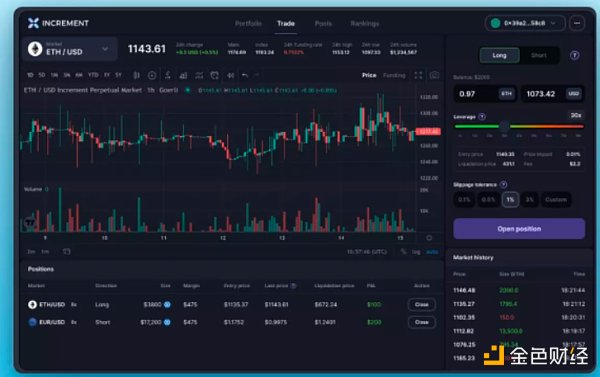The width and height of the screenshot is (600, 377).
Task: Select the 0.1% slippage option
Action: tap(464, 199)
